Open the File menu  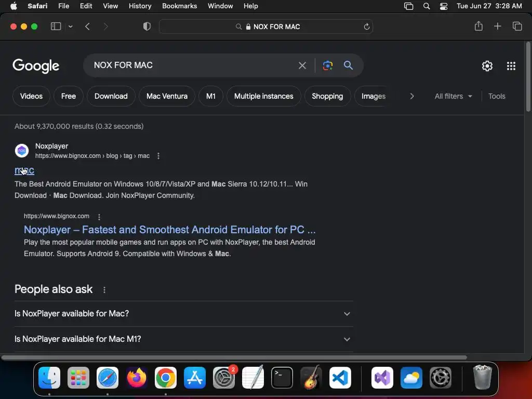coord(63,6)
